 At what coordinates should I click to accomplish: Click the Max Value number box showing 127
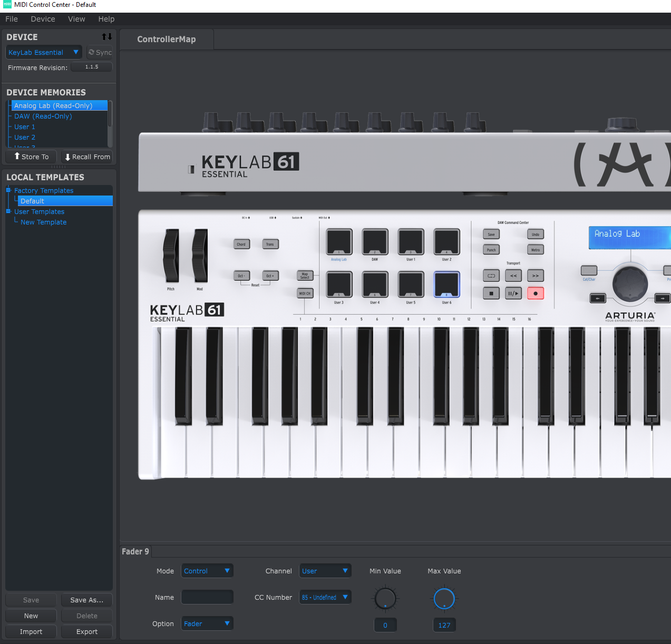tap(444, 625)
